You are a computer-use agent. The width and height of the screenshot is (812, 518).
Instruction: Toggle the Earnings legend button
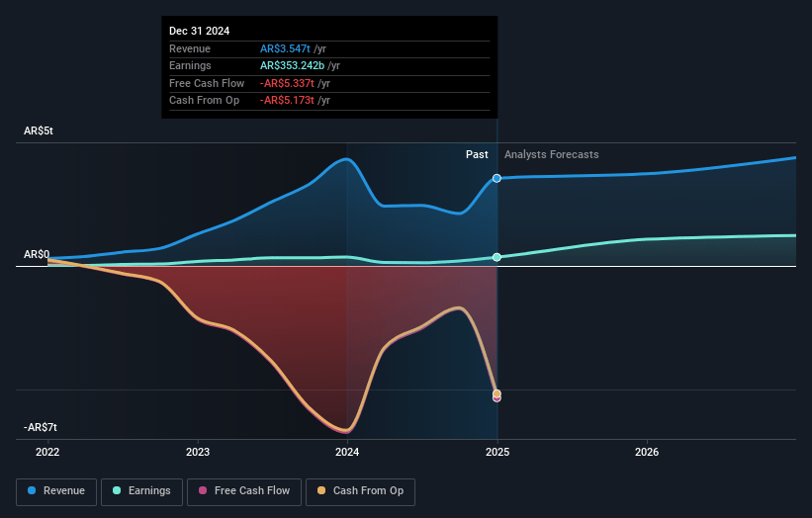[141, 491]
